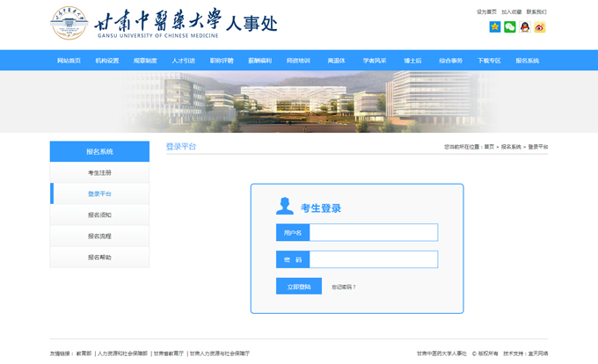Click the 设为首页 link at top
The width and height of the screenshot is (598, 364).
486,12
